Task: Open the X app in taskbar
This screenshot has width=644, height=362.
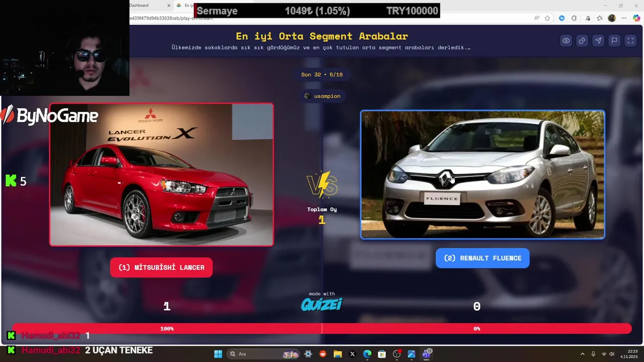Action: pos(352,354)
